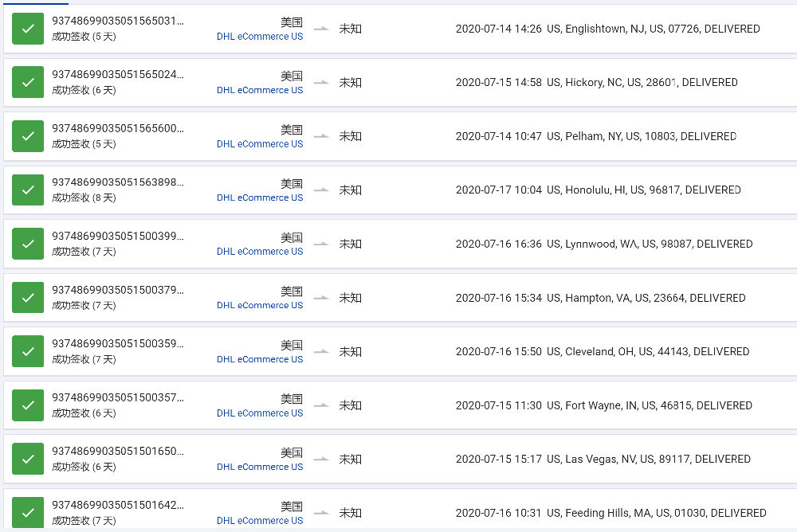Screen dimensions: 797x532
Task: Click arrow icon in the Fort Wayne row
Action: [321, 405]
